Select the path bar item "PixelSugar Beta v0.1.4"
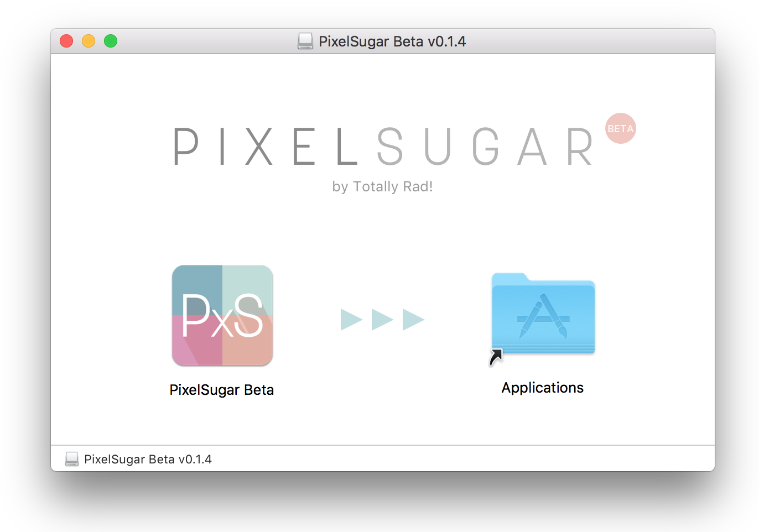The width and height of the screenshot is (759, 532). point(148,459)
